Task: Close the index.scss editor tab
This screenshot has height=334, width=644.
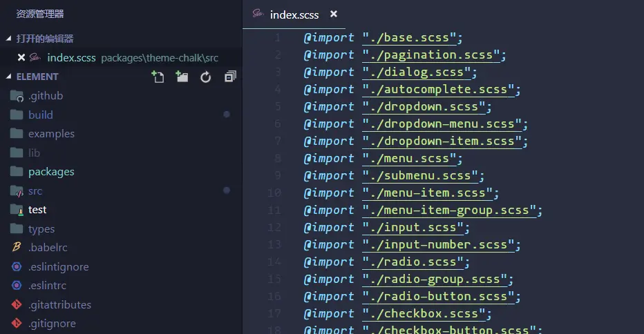Action: pos(334,14)
